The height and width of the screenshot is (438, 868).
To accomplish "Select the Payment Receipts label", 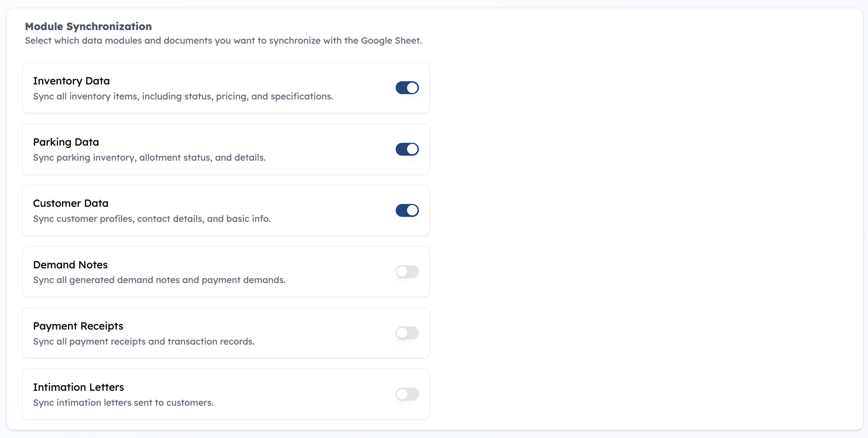I will tap(78, 326).
